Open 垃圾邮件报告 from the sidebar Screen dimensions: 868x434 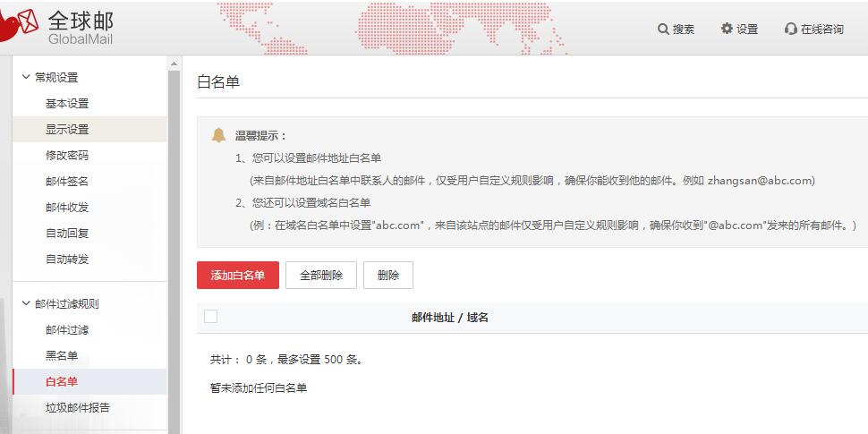point(78,408)
